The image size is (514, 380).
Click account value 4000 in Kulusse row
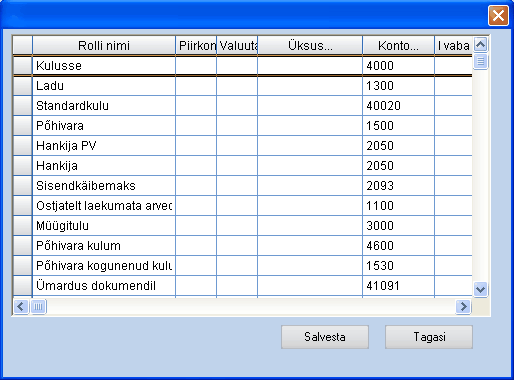pyautogui.click(x=399, y=66)
